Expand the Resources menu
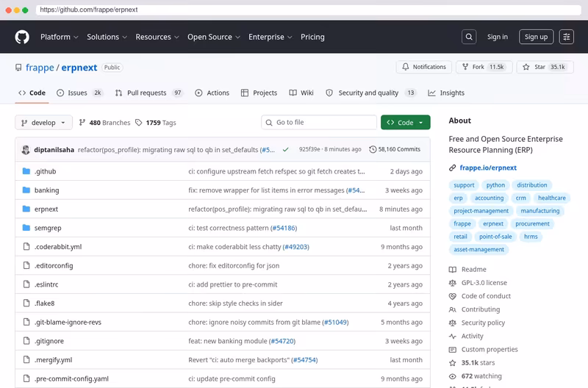The height and width of the screenshot is (388, 588). click(x=157, y=37)
